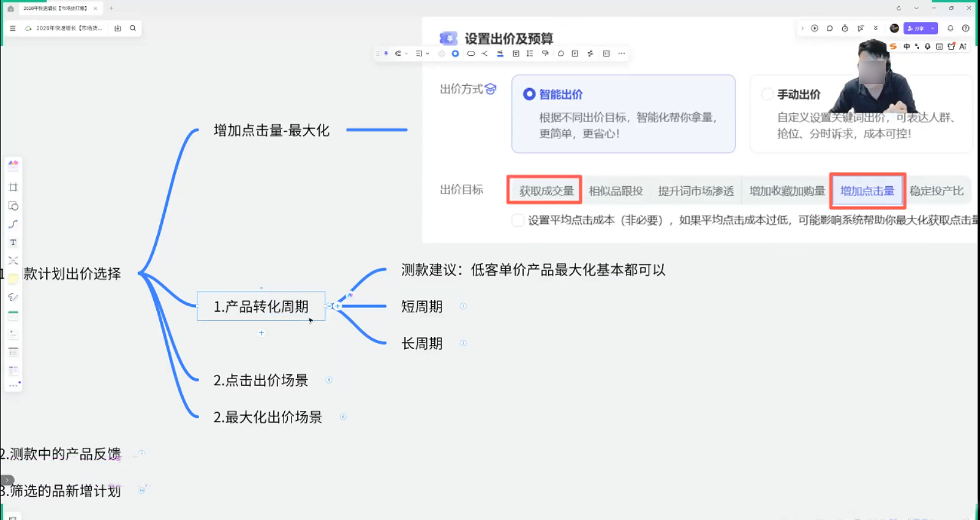Screen dimensions: 980x520
Task: Open the timer tool in top bar
Action: (845, 28)
